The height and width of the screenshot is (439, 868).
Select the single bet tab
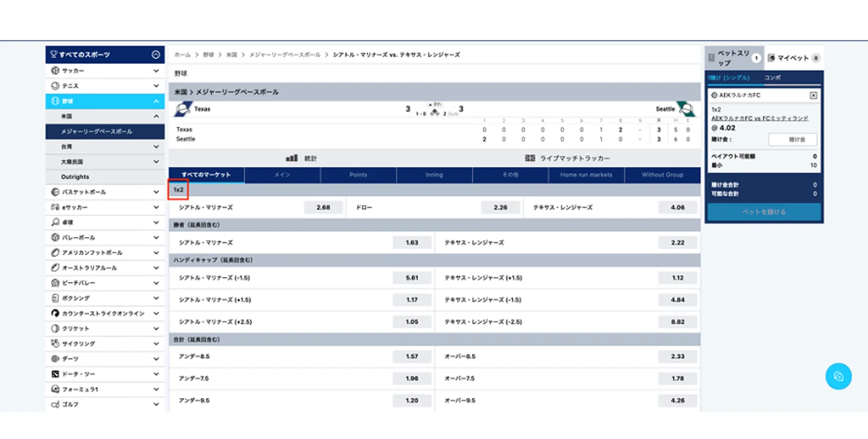click(x=729, y=78)
